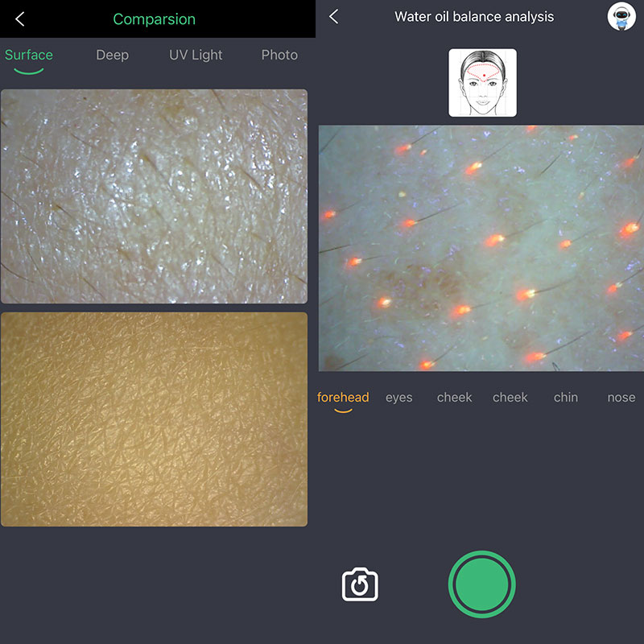
Task: Open the lower yellow skin surface image
Action: tap(154, 419)
